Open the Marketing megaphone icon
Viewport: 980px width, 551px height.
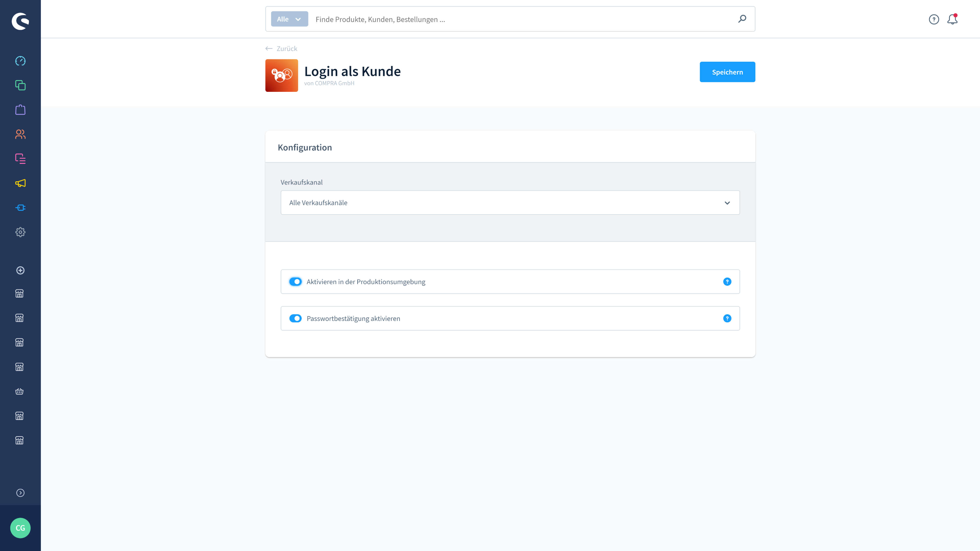click(20, 183)
